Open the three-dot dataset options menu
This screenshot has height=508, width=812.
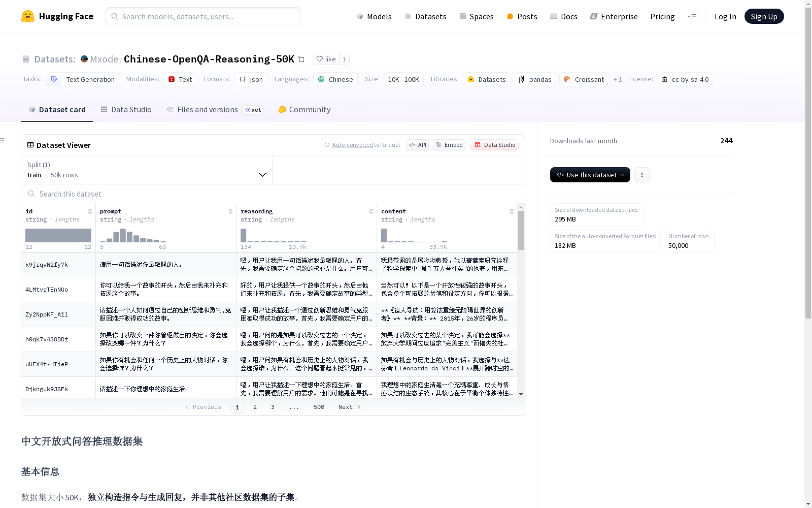pos(641,175)
